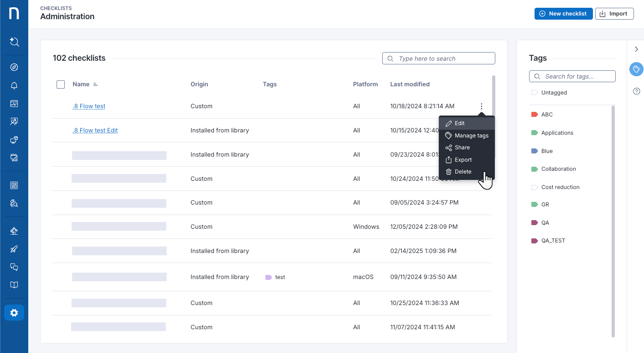
Task: Select the Settings gear icon in sidebar
Action: tap(14, 312)
